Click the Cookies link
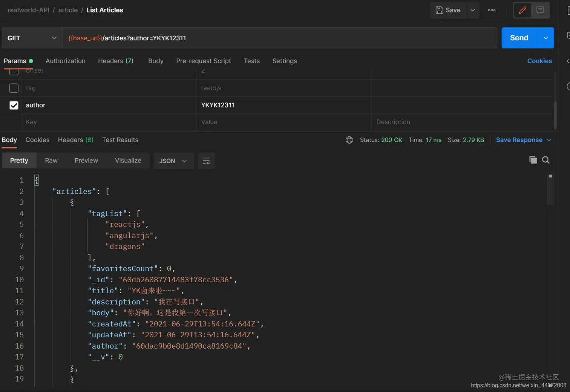The image size is (570, 392). pyautogui.click(x=539, y=61)
